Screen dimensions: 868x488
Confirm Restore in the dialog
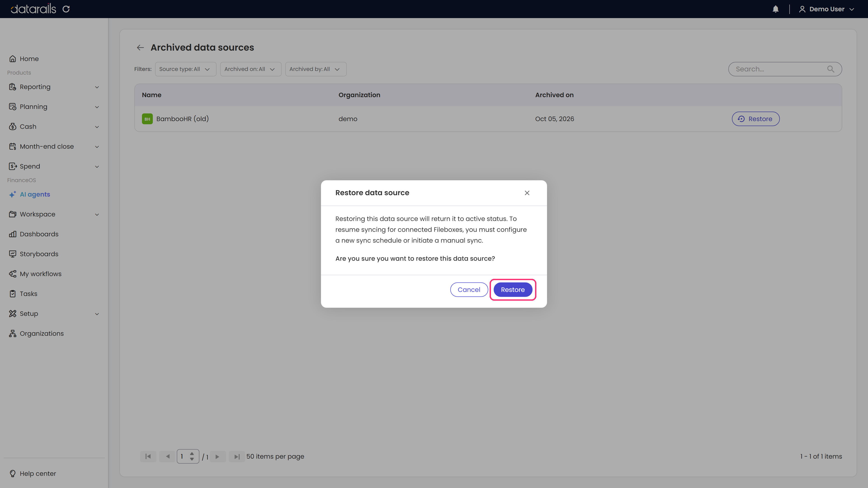[x=512, y=290]
